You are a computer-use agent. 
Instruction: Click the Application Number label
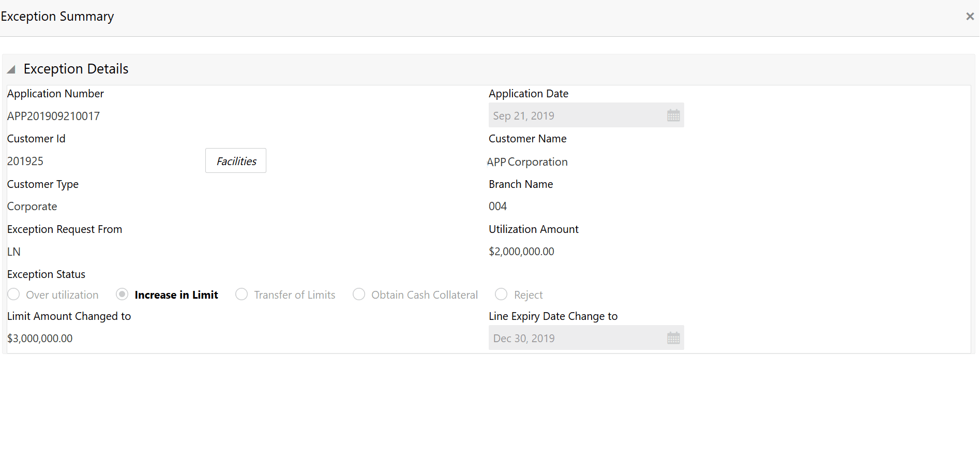click(x=55, y=94)
